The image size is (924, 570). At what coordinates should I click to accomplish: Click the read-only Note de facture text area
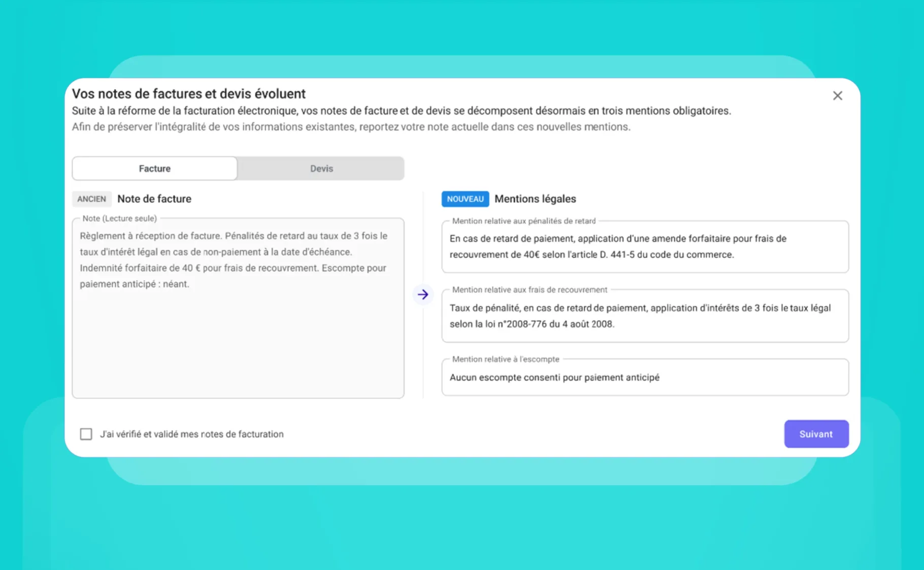tap(238, 308)
